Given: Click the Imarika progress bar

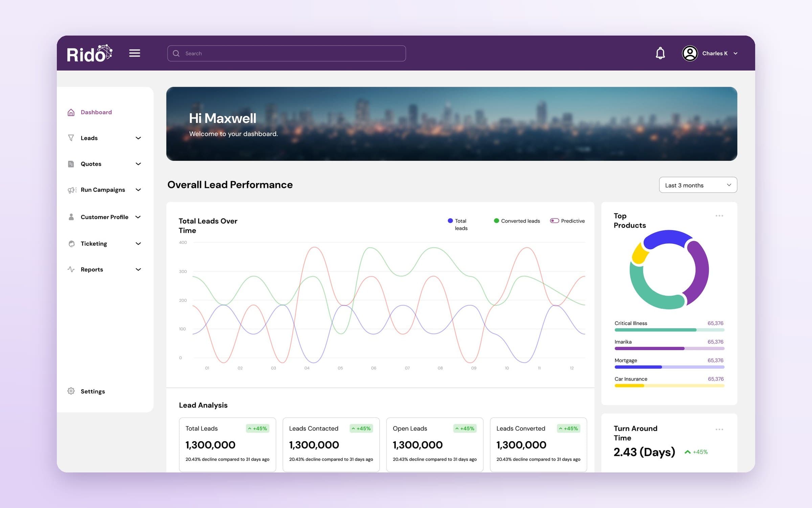Looking at the screenshot, I should click(669, 348).
